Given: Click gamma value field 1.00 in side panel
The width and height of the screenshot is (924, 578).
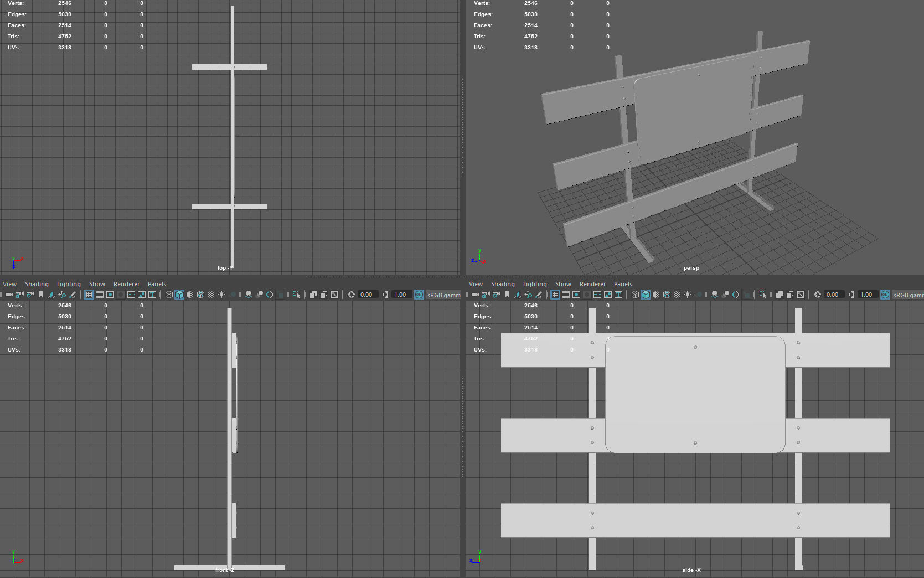Looking at the screenshot, I should click(x=867, y=295).
